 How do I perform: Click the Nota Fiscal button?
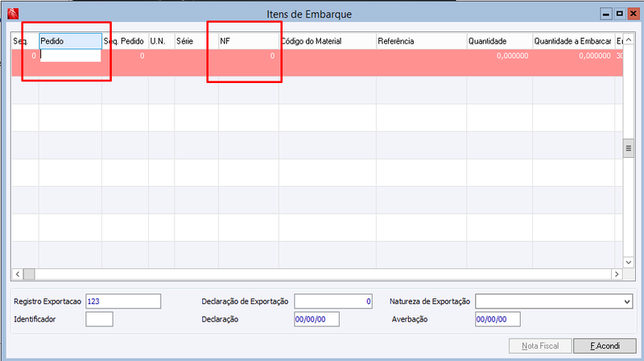pos(540,346)
